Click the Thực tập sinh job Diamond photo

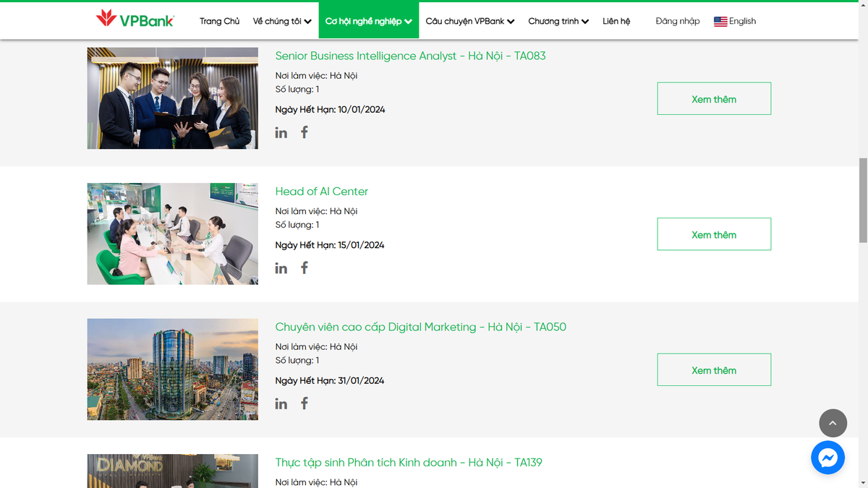click(173, 471)
